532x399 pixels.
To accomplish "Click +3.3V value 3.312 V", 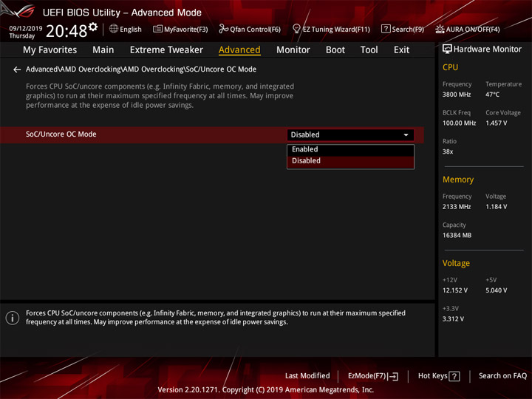I will pyautogui.click(x=453, y=319).
